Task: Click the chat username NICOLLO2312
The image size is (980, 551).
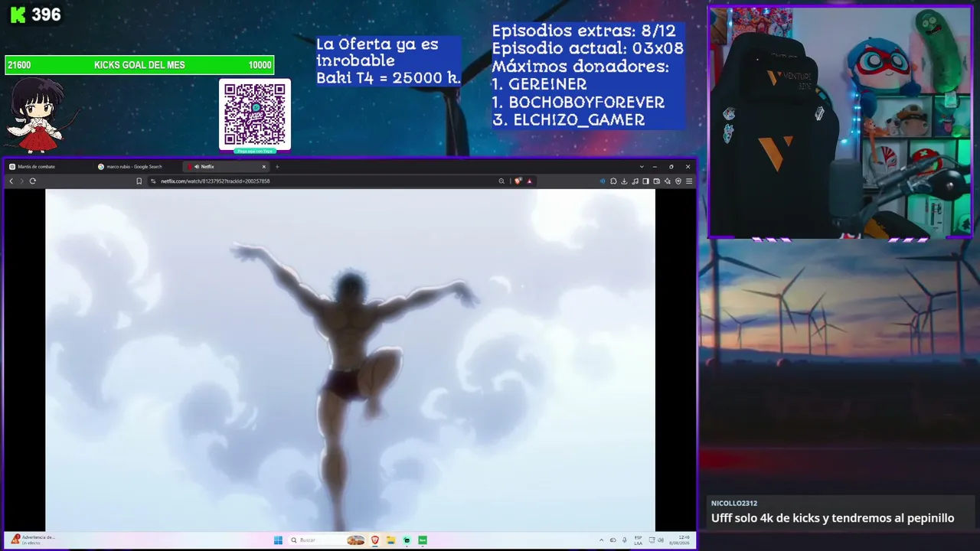Action: (734, 504)
